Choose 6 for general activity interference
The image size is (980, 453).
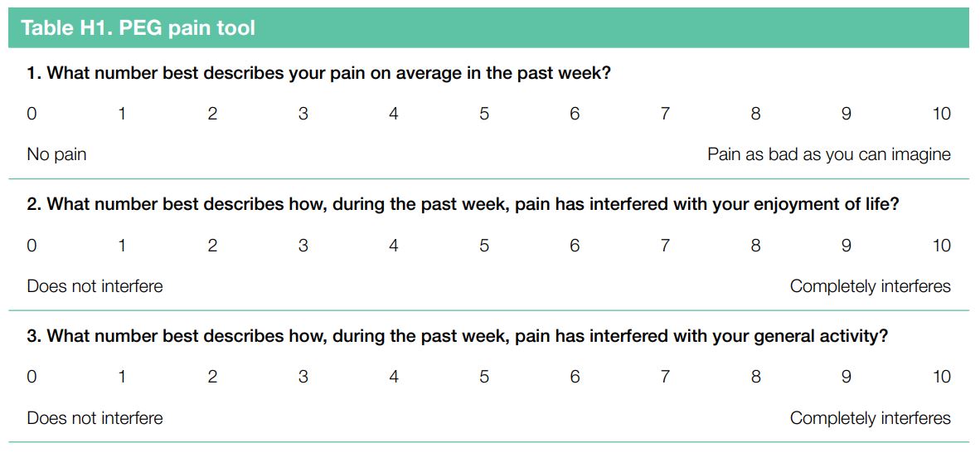coord(575,377)
